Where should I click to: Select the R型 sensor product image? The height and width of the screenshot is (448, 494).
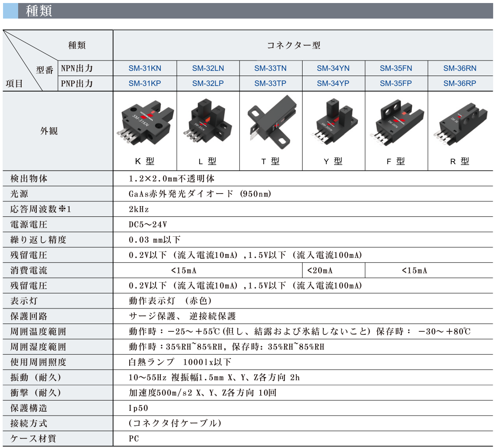pyautogui.click(x=459, y=124)
